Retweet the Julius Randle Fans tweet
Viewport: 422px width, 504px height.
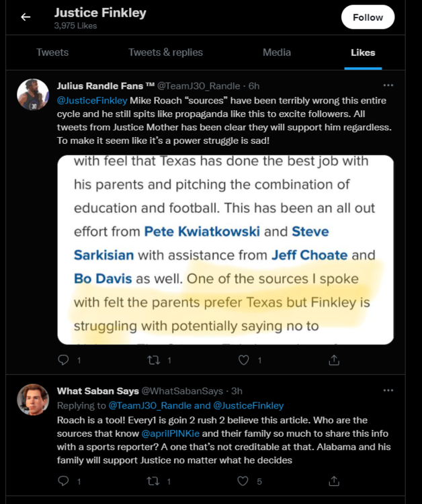pos(153,360)
